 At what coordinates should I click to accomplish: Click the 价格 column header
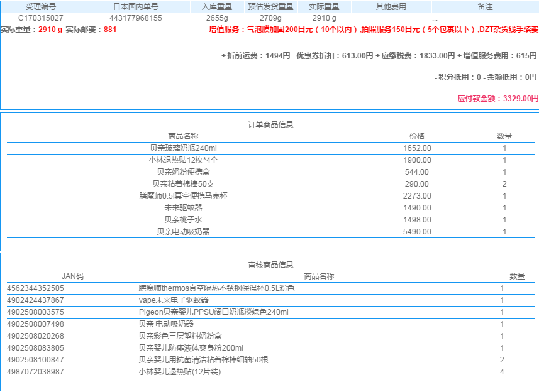point(417,136)
